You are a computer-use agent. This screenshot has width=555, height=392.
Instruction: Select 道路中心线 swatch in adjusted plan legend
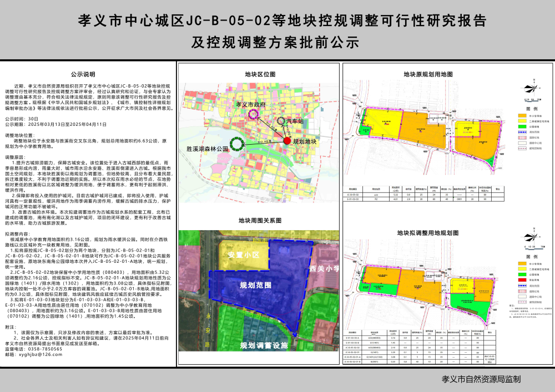pos(522,297)
